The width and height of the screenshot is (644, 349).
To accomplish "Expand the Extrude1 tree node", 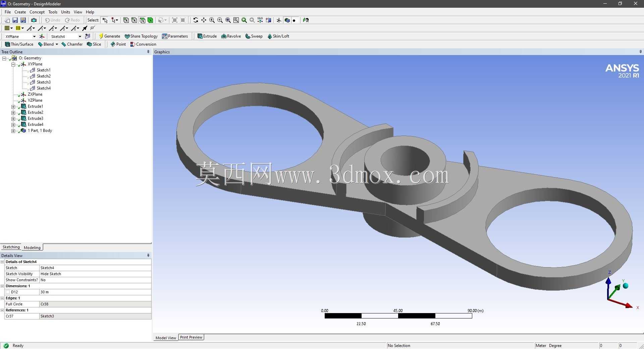I will point(13,107).
